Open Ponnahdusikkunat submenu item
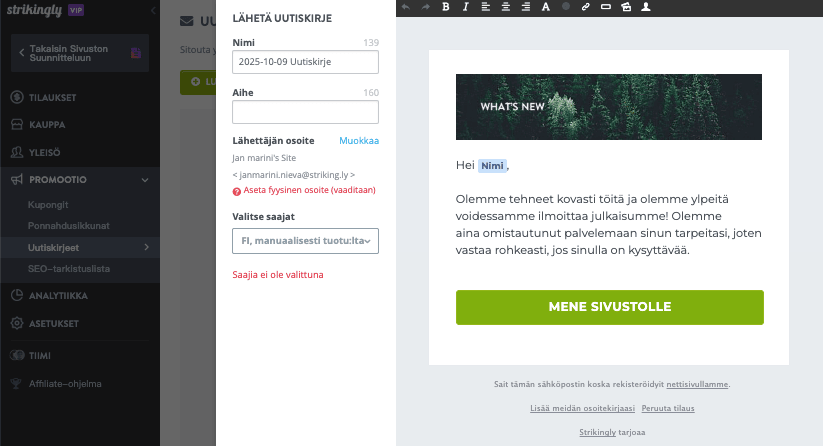Image resolution: width=823 pixels, height=446 pixels. pyautogui.click(x=69, y=226)
